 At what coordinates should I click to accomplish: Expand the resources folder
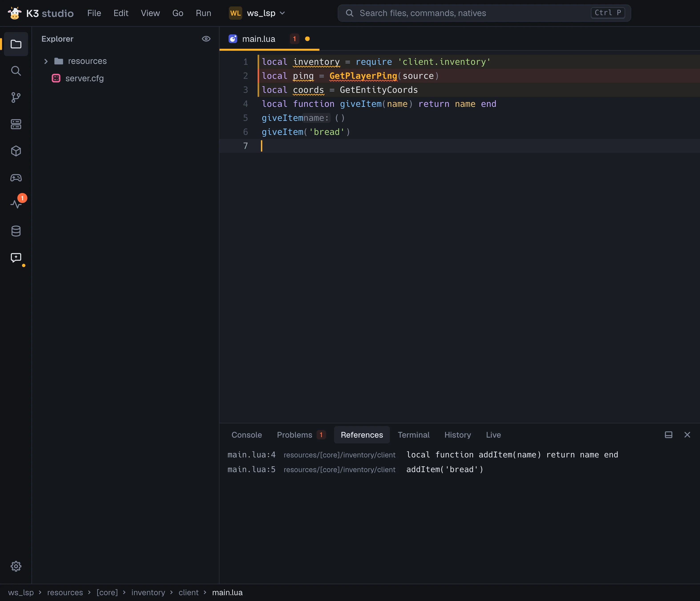46,61
